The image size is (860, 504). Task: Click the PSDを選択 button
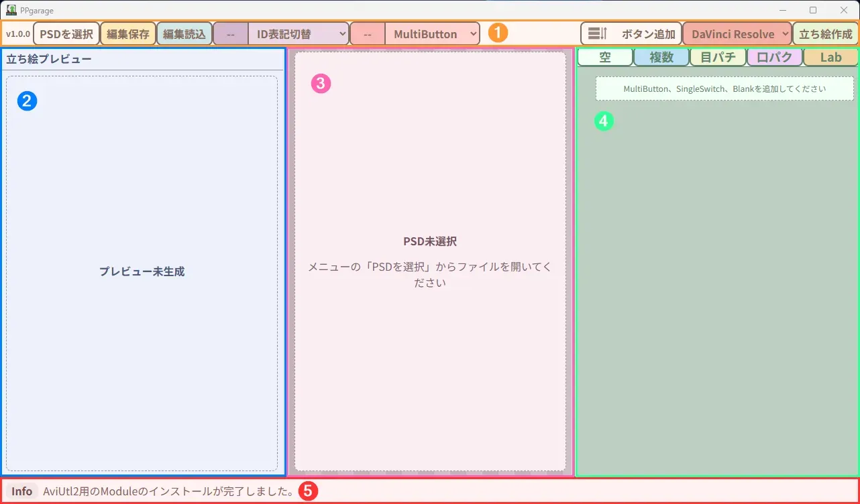point(66,34)
